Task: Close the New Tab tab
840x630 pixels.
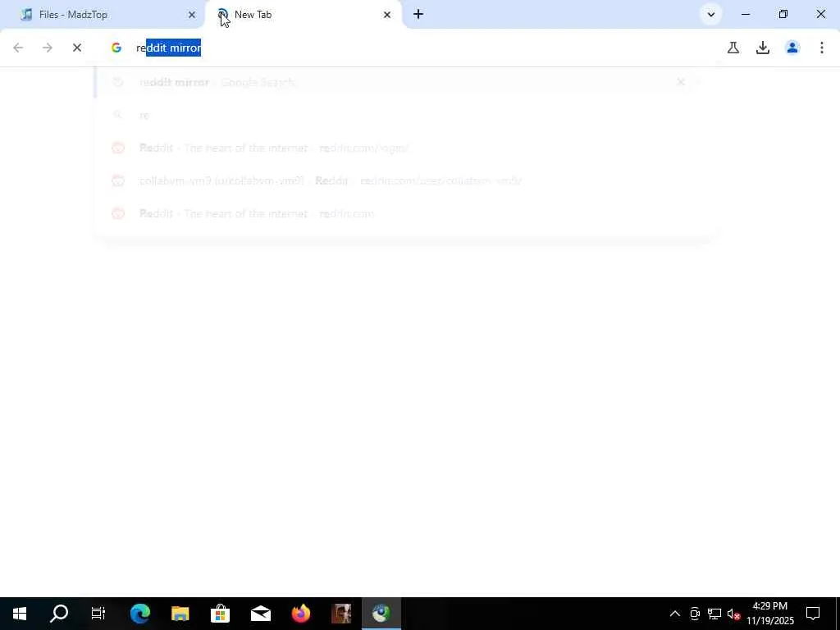Action: pos(387,15)
